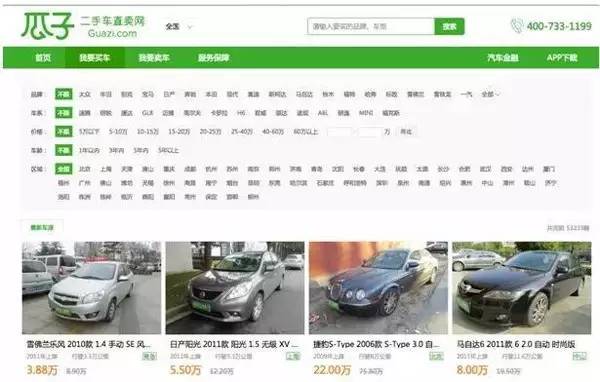600x382 pixels.
Task: Expand the 全部 brands dropdown
Action: (x=490, y=94)
